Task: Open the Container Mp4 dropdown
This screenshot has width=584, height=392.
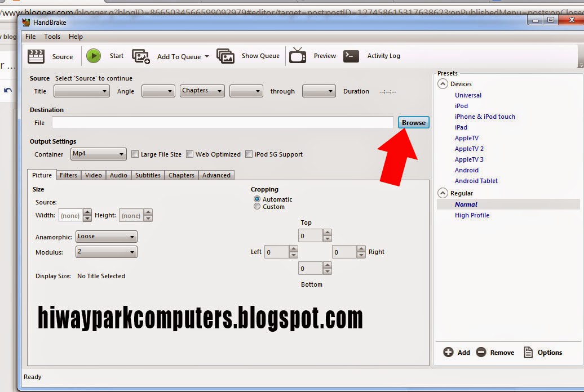Action: coord(99,154)
